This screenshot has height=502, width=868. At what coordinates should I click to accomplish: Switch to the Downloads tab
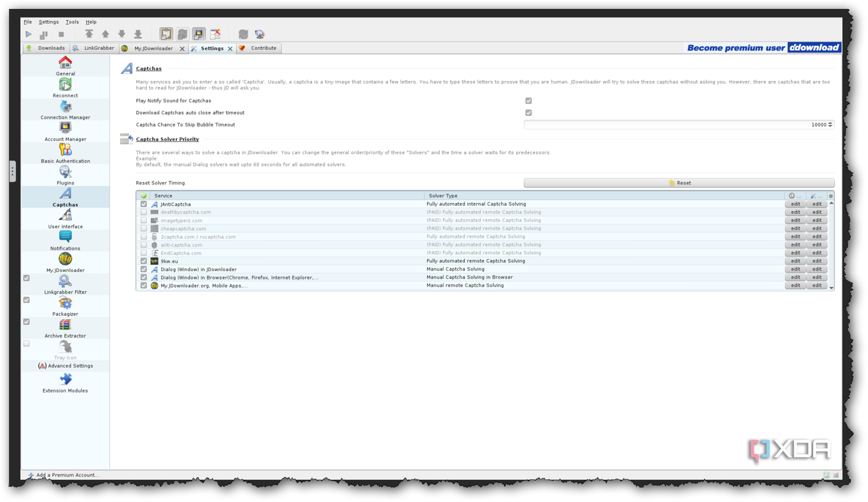pyautogui.click(x=46, y=48)
